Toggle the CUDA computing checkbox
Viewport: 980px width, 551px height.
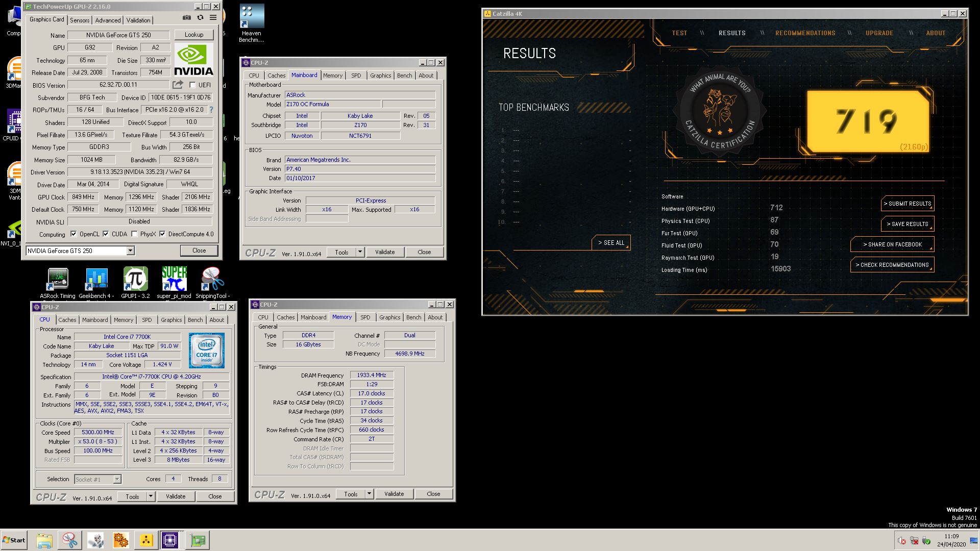pos(106,234)
